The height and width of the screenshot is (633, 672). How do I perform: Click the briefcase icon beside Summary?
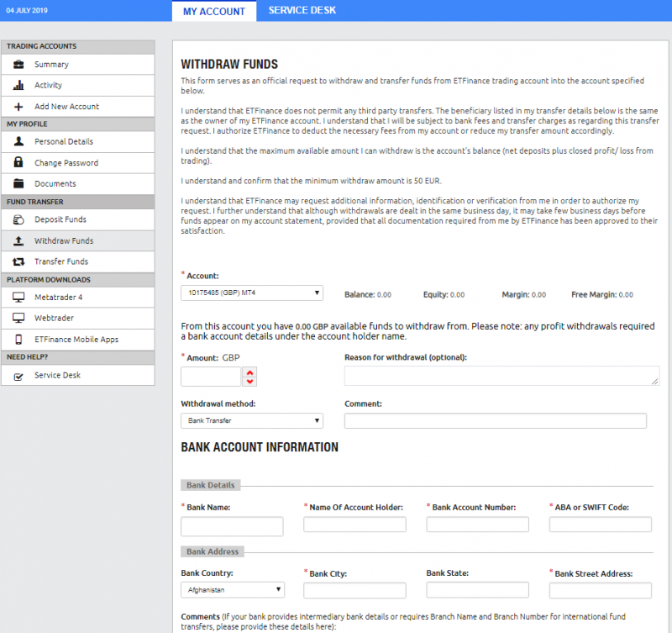coord(18,65)
